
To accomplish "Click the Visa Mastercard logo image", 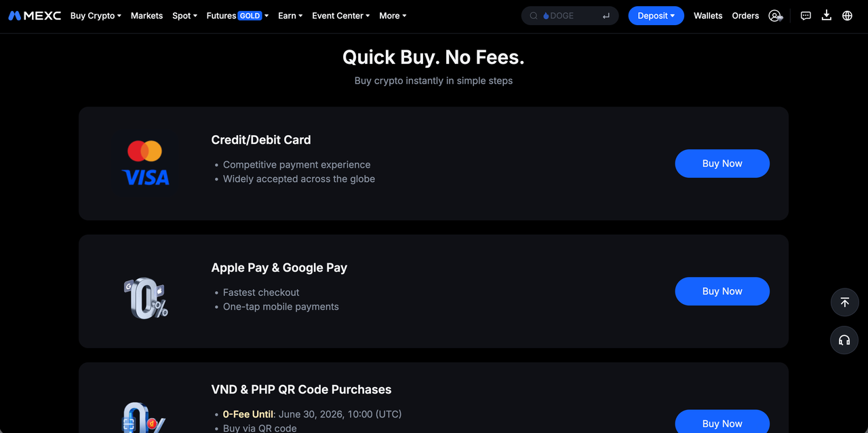I will [145, 164].
